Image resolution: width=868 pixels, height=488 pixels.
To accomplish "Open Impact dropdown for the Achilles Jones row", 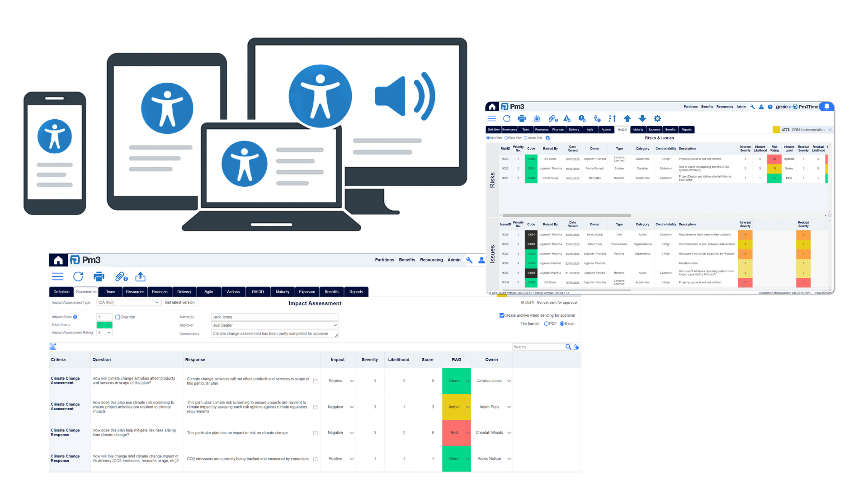I will coord(352,381).
